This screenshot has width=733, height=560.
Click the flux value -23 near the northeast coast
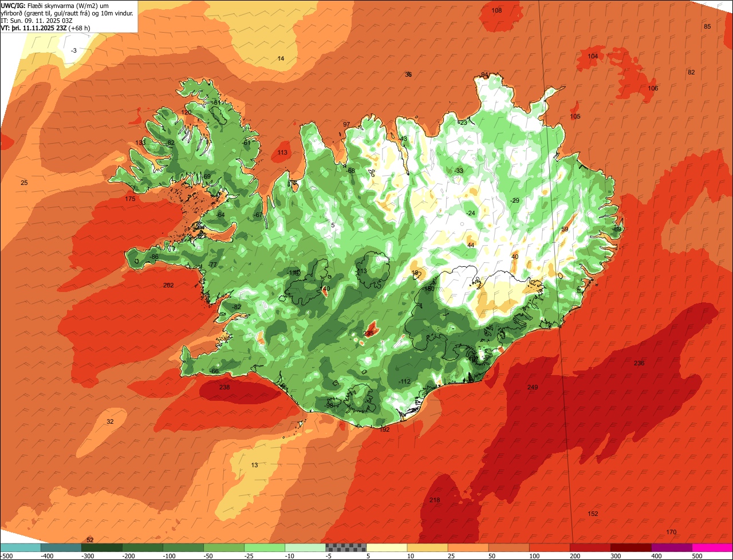[x=462, y=123]
